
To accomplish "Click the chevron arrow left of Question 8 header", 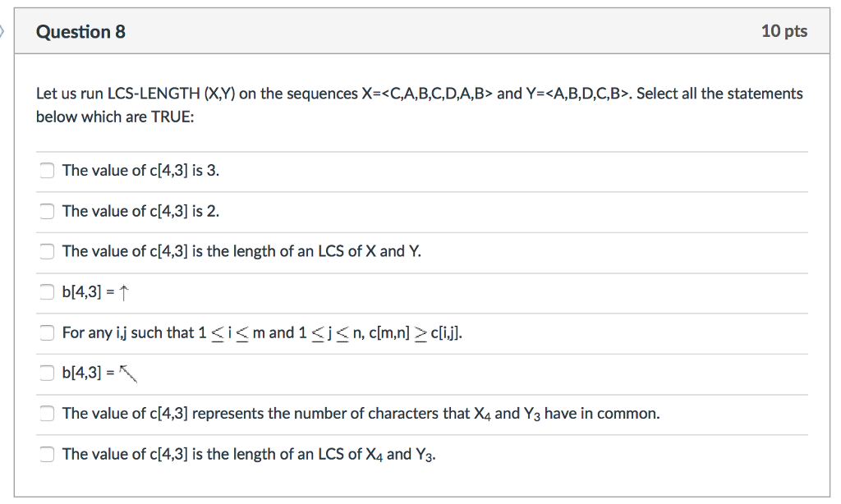I will 2,32.
